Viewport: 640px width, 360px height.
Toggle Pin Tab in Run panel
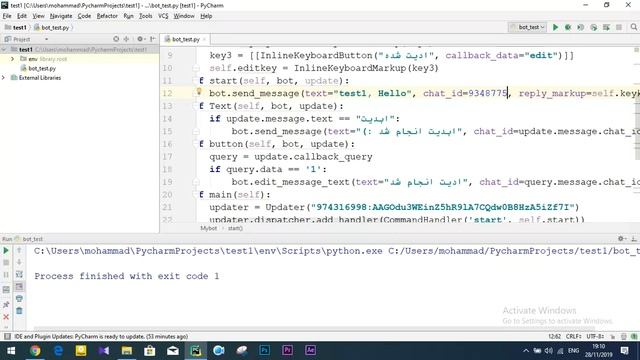tap(6, 304)
